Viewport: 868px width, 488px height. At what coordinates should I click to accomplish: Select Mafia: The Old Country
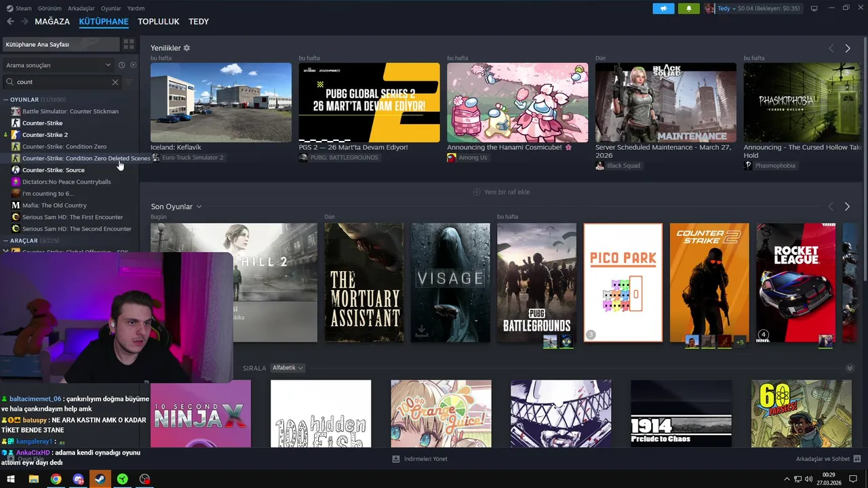click(54, 205)
